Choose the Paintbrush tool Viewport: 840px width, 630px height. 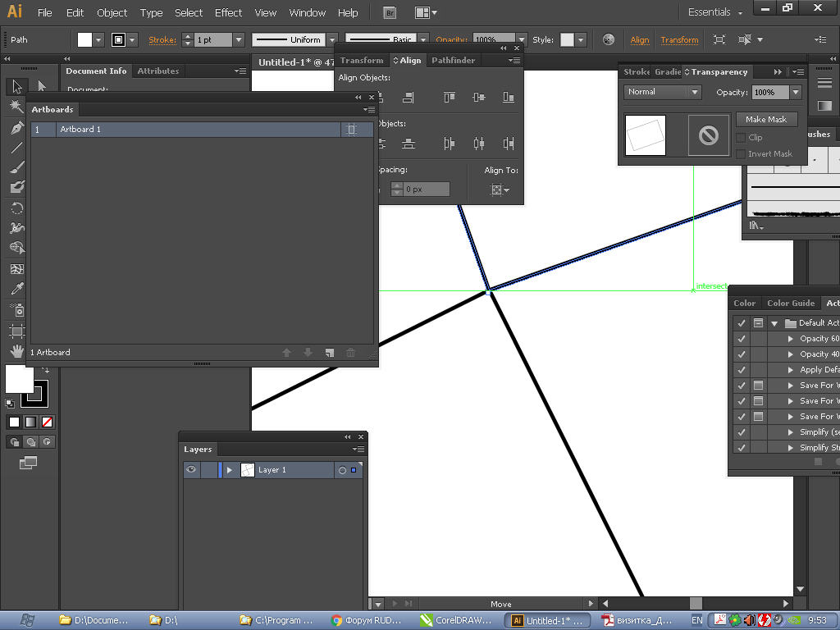point(16,167)
